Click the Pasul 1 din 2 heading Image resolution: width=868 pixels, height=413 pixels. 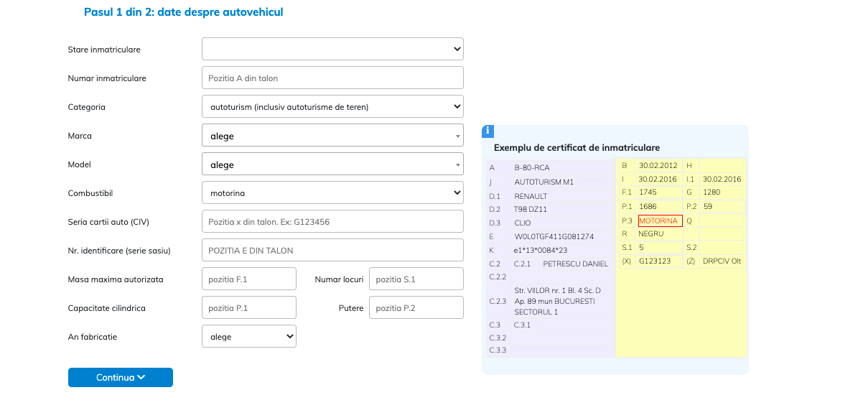pyautogui.click(x=183, y=12)
